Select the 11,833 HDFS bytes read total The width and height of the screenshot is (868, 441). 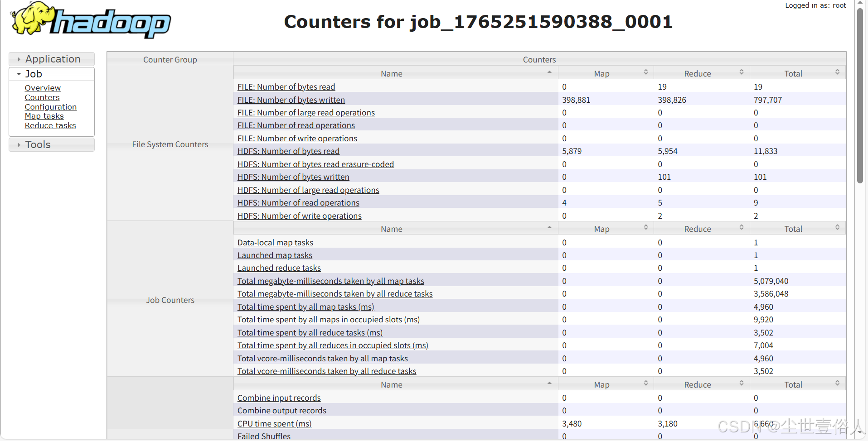(x=766, y=151)
